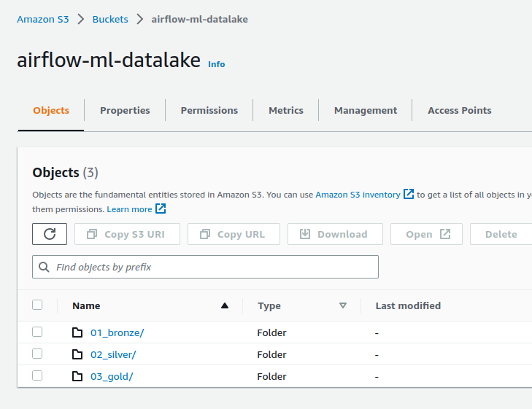The height and width of the screenshot is (409, 532).
Task: Sort by Type using the triangle arrow
Action: coord(343,305)
